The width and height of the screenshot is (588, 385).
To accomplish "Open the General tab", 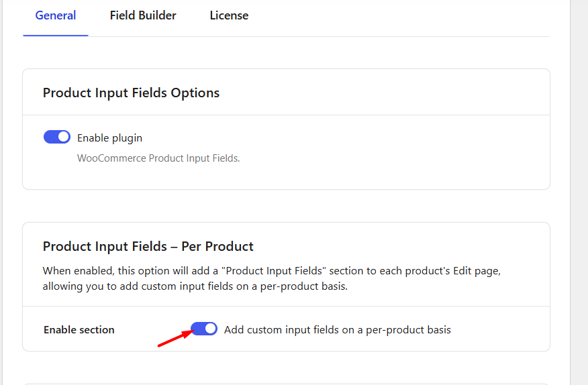I will 56,15.
